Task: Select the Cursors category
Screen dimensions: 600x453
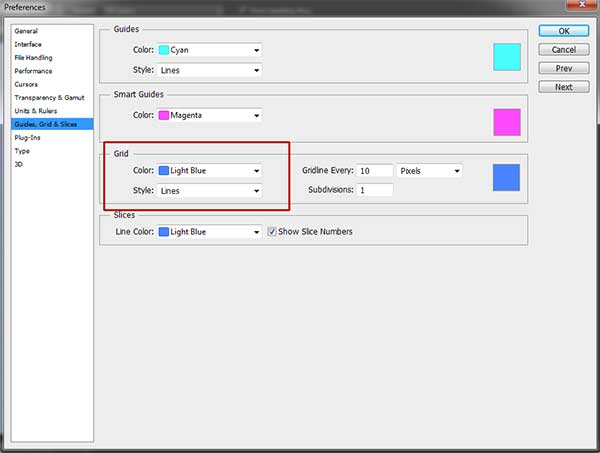Action: pos(26,85)
